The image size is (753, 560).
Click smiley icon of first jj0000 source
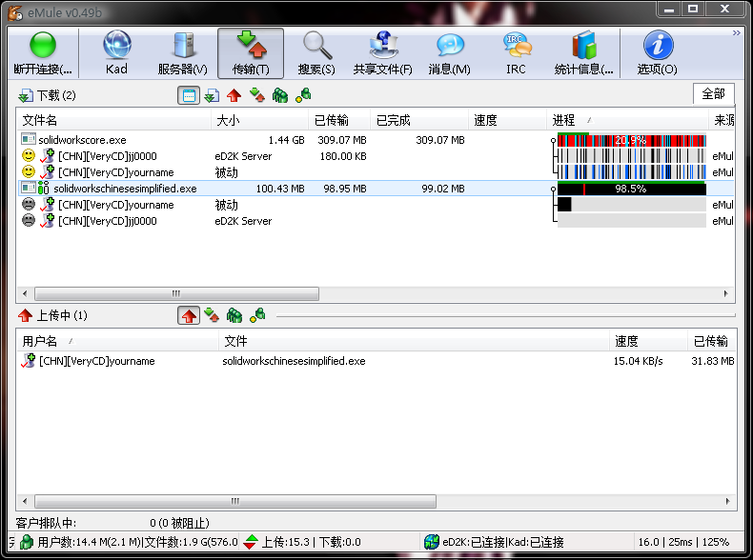point(29,155)
